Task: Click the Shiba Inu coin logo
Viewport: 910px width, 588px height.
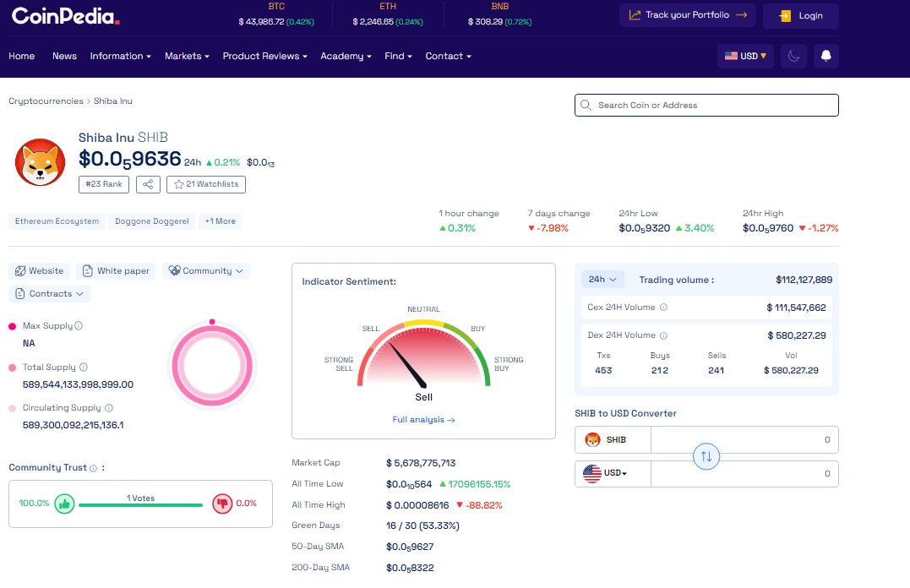Action: pos(40,162)
